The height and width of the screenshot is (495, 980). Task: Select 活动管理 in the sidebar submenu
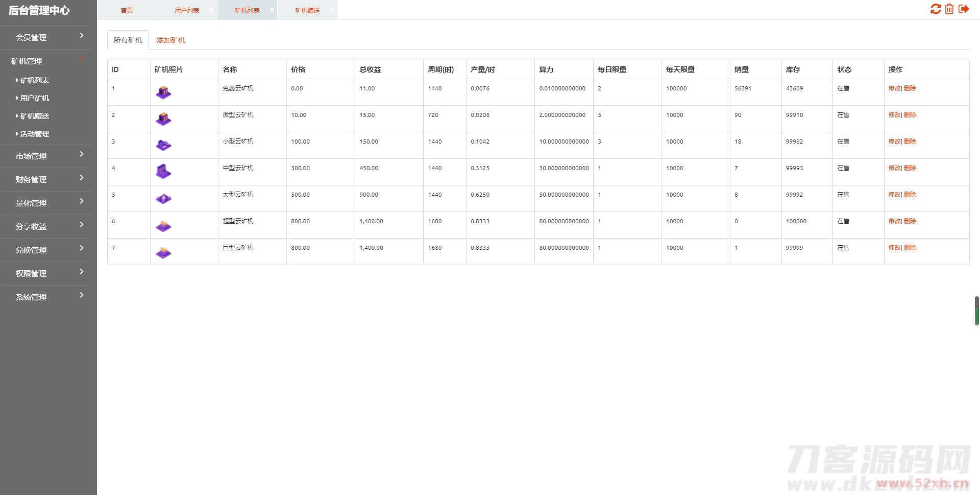35,134
